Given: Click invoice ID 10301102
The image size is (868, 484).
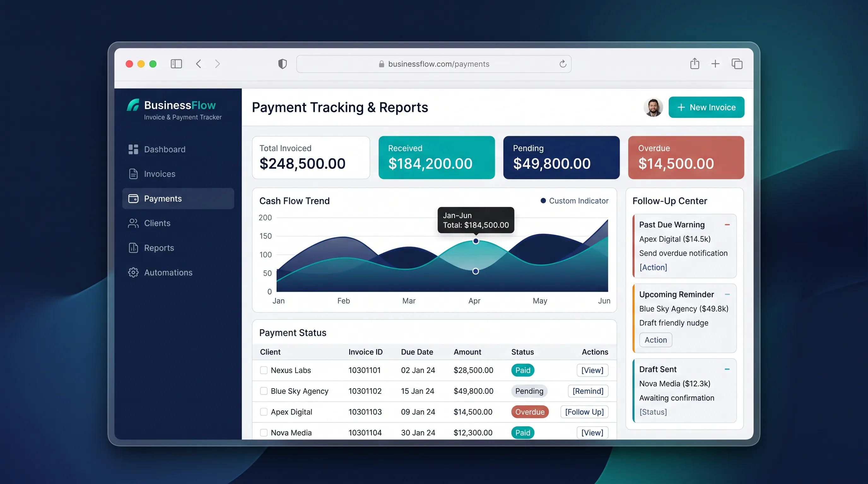Looking at the screenshot, I should tap(365, 391).
